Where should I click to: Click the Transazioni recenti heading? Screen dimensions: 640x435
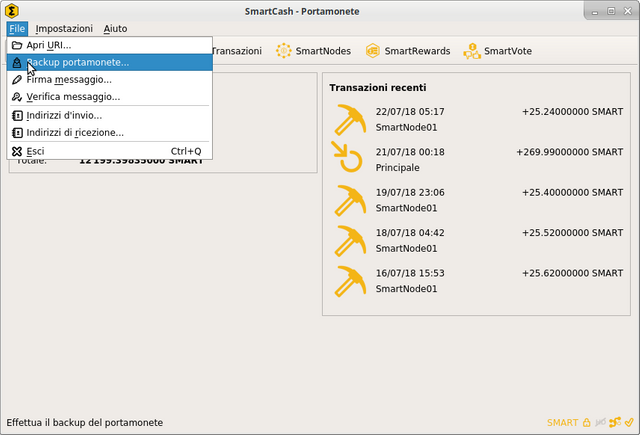pyautogui.click(x=378, y=88)
